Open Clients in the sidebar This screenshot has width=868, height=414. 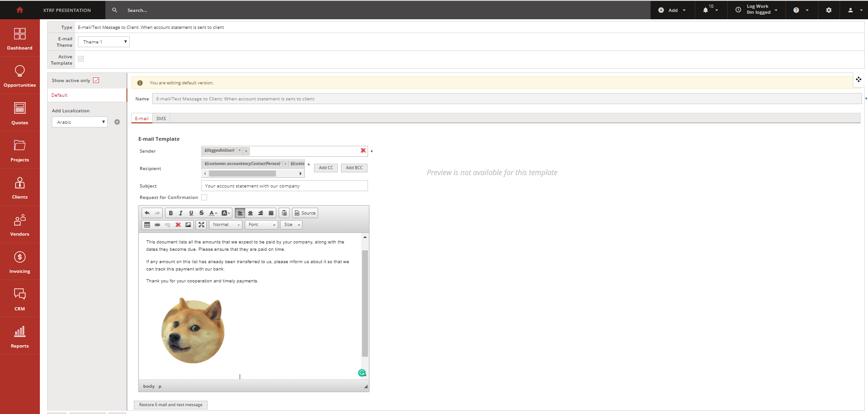click(x=20, y=187)
